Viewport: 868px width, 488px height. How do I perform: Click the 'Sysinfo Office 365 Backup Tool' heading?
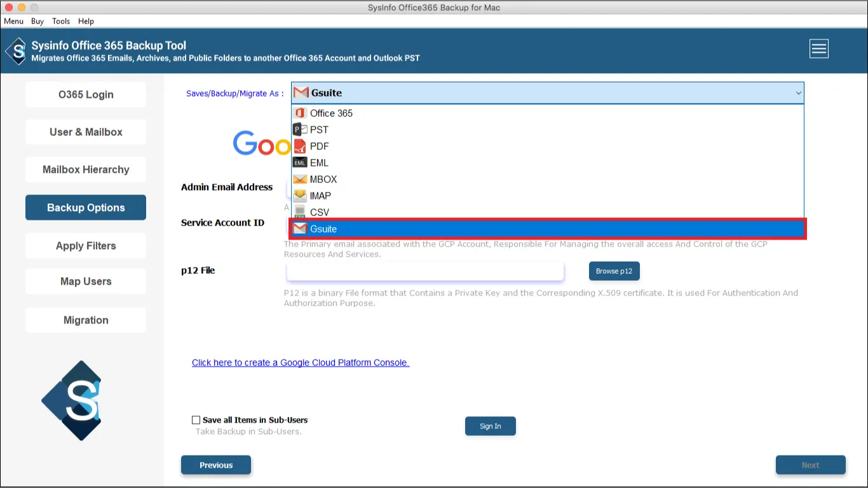109,46
